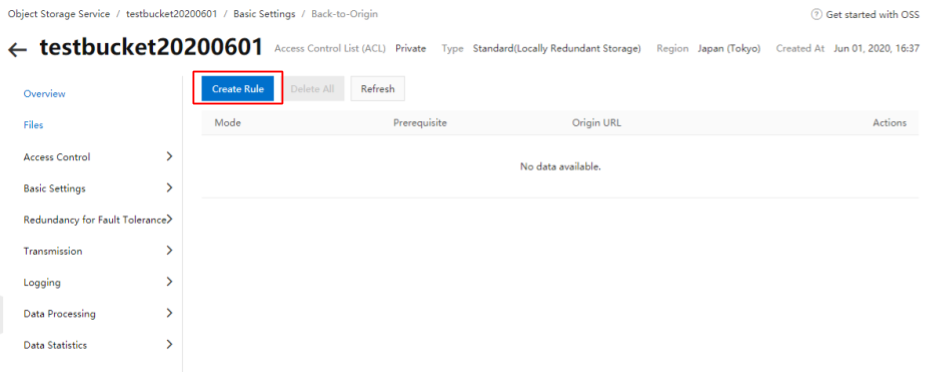Click the 'Private' ACL value

point(411,49)
